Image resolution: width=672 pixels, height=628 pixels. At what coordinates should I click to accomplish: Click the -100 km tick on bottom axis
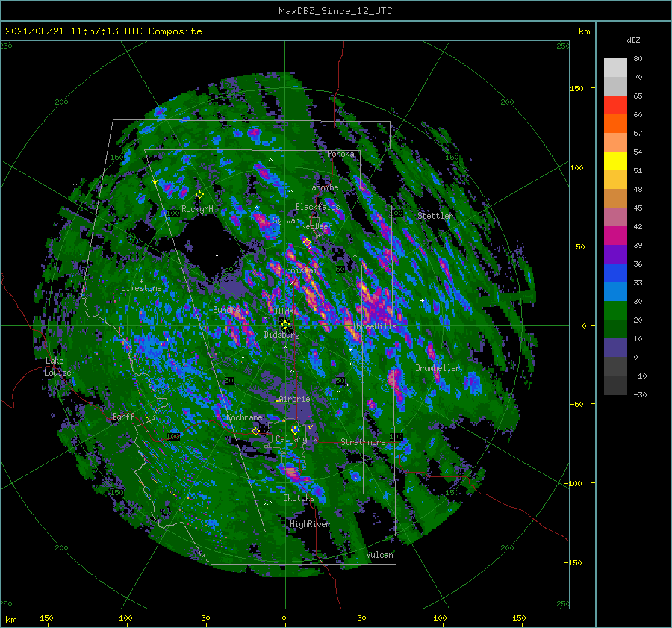click(x=123, y=618)
